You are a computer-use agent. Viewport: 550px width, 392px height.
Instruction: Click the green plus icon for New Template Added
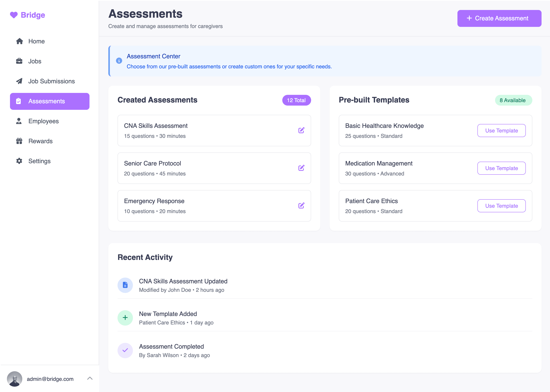125,318
